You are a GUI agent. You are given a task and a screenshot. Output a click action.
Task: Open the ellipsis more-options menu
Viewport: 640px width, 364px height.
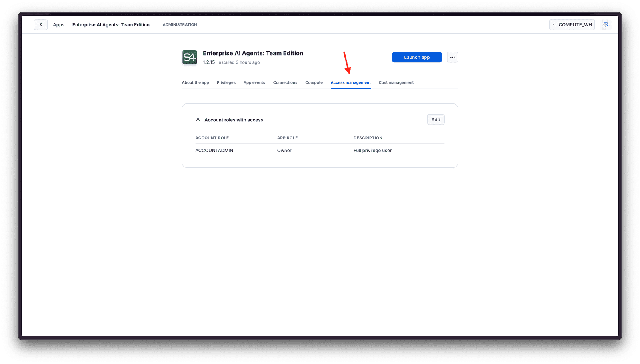pos(452,57)
